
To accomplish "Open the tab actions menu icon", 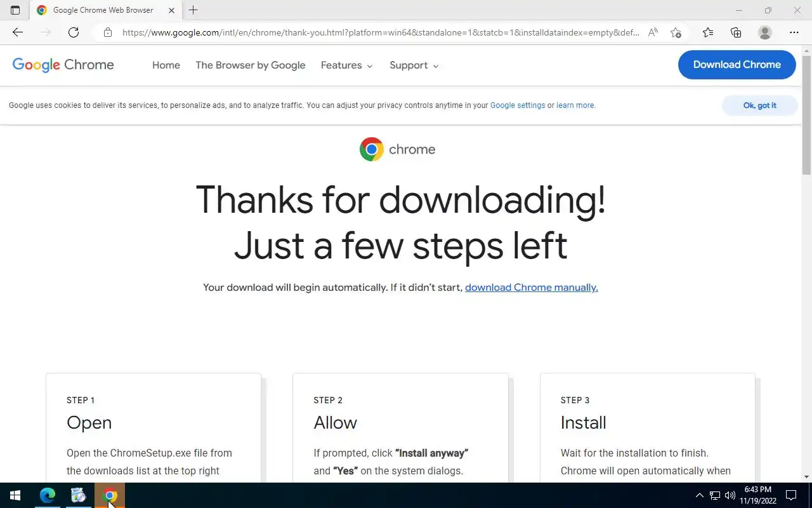I will click(15, 10).
